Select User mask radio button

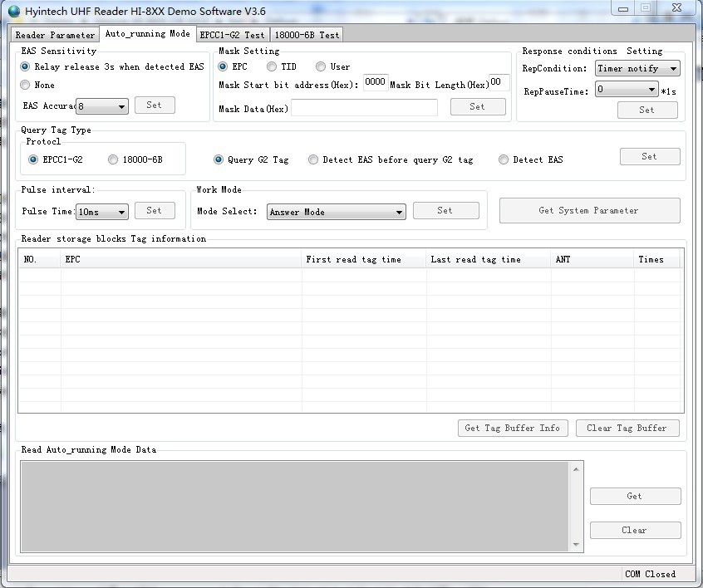332,66
